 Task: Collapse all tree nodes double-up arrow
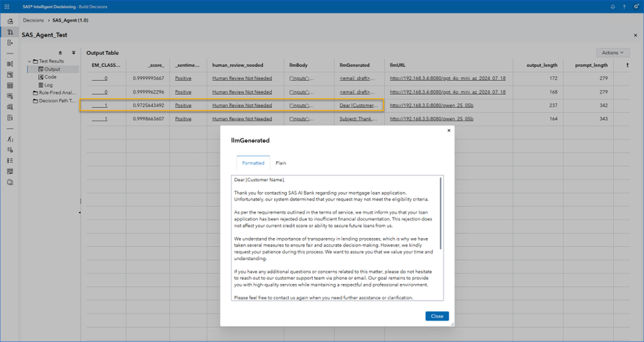coord(61,53)
